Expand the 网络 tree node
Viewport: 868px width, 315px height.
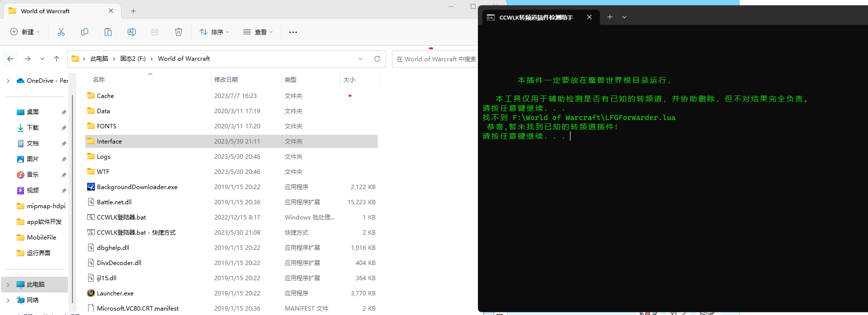click(8, 300)
